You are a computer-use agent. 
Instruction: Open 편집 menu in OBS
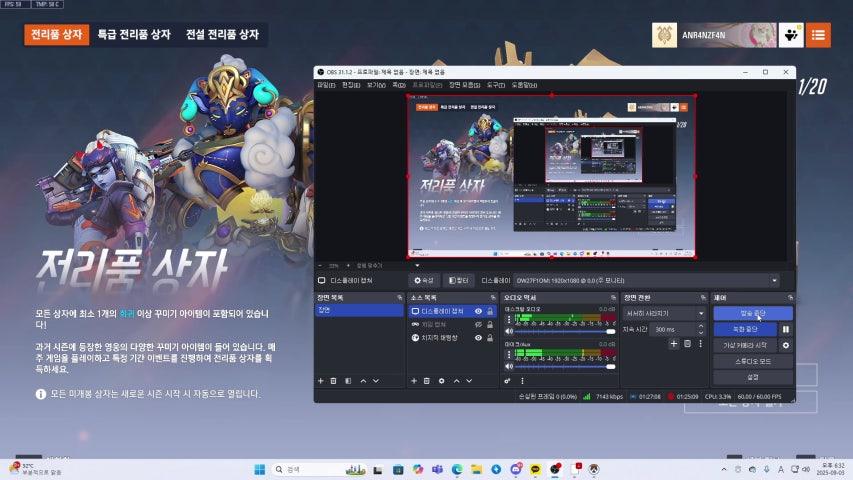[351, 85]
